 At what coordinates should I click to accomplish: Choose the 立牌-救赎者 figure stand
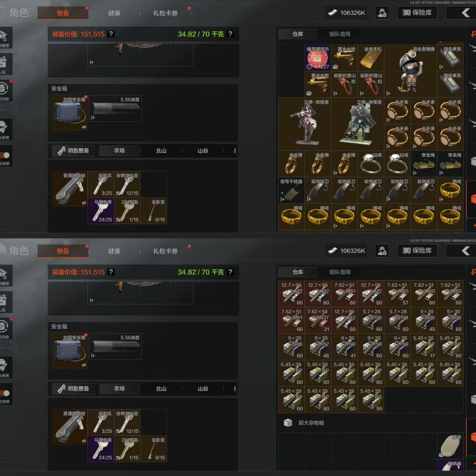pyautogui.click(x=305, y=124)
